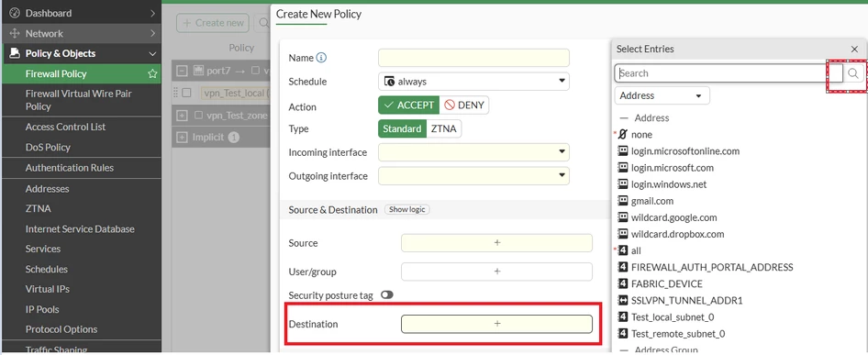868x355 pixels.
Task: Star the Firewall Policy favorite icon
Action: pos(152,73)
